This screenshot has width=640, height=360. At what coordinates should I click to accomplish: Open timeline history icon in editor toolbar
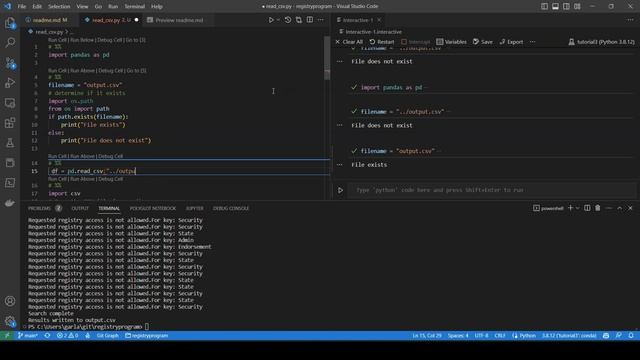[288, 20]
